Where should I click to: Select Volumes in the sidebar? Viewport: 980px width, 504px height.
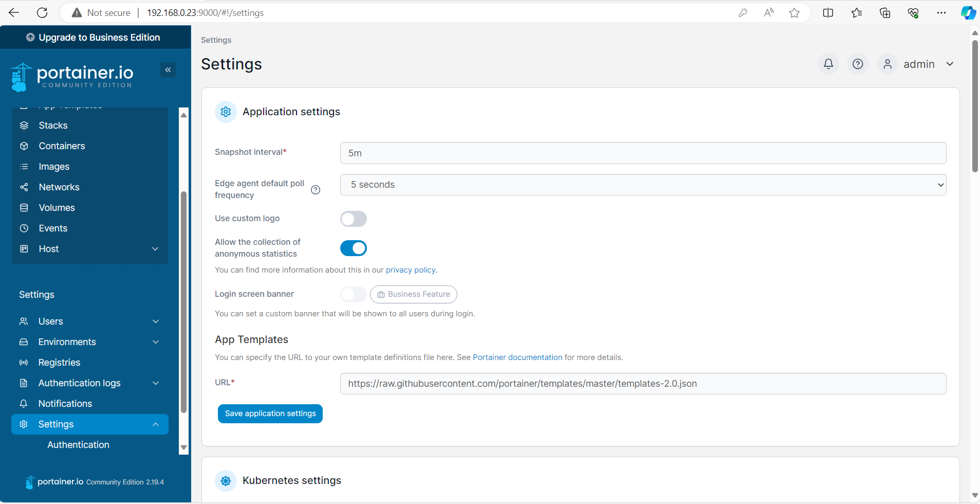(57, 207)
